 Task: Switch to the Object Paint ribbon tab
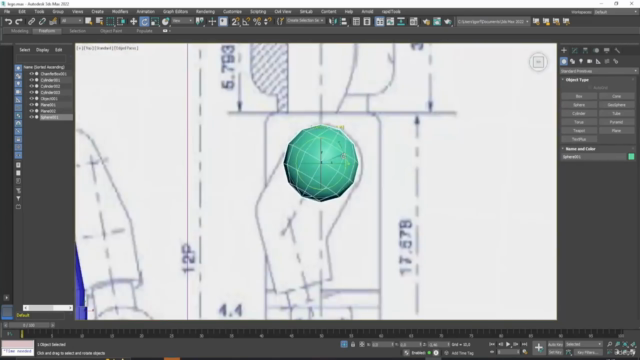click(111, 31)
